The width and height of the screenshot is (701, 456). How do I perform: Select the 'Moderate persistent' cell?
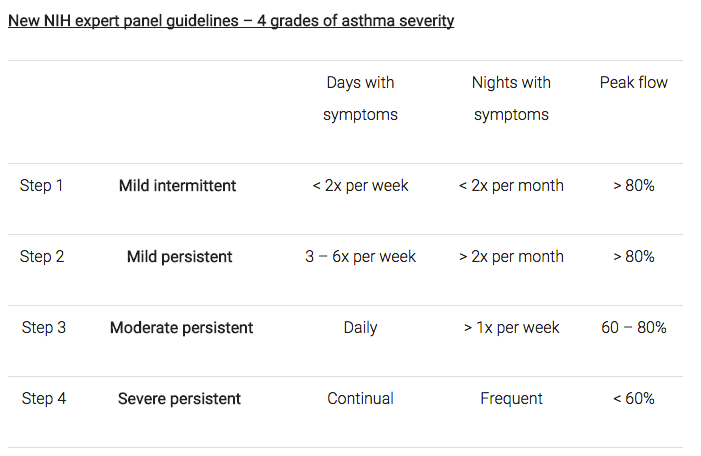tap(181, 328)
